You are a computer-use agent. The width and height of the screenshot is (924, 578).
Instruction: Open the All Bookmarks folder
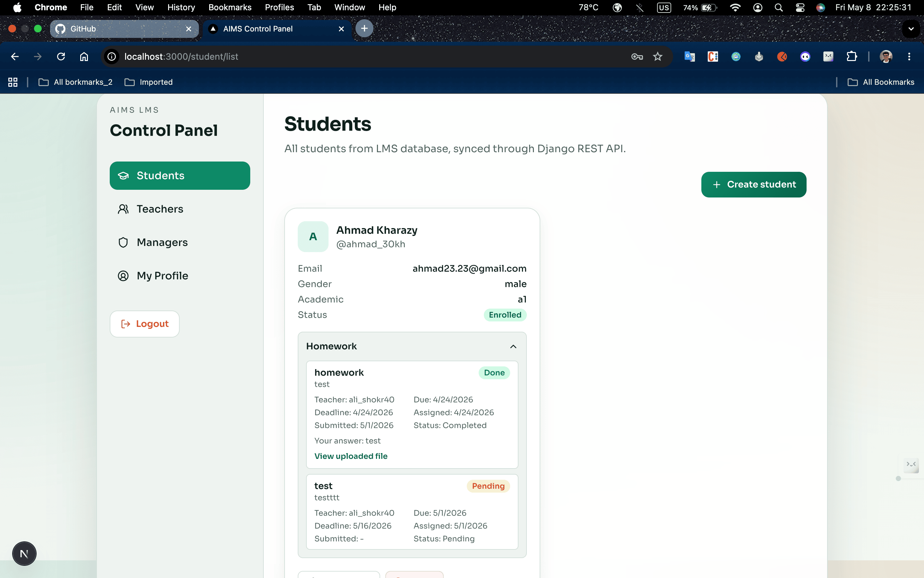click(881, 82)
